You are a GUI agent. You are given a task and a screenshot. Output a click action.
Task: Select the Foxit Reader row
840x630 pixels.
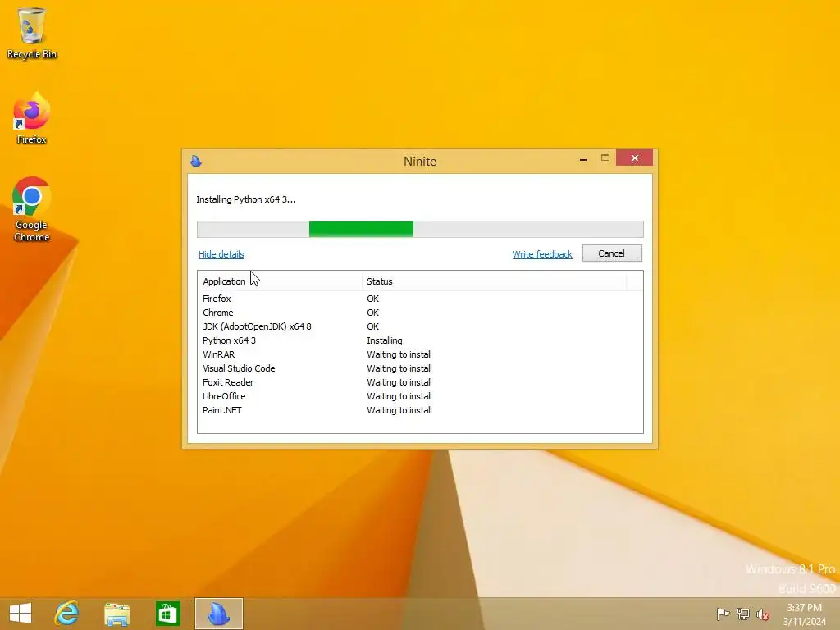tap(420, 382)
